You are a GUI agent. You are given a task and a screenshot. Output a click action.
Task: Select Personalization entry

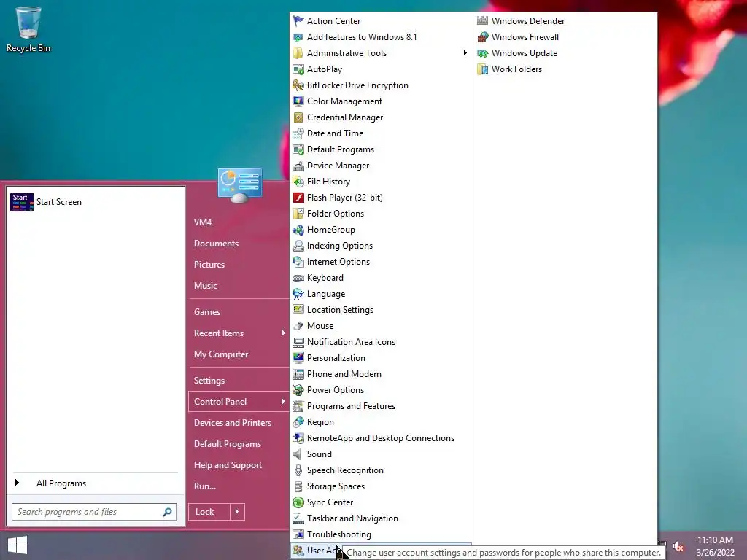[x=336, y=358]
